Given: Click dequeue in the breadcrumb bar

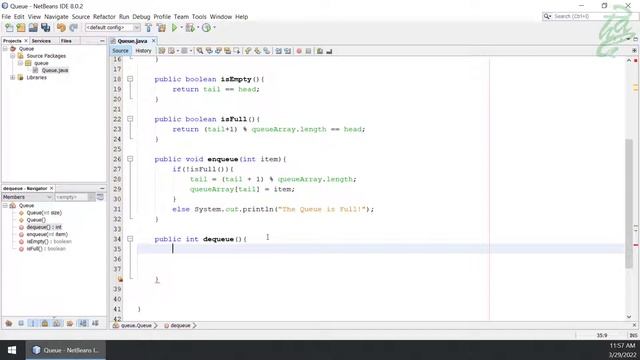Looking at the screenshot, I should click(180, 326).
